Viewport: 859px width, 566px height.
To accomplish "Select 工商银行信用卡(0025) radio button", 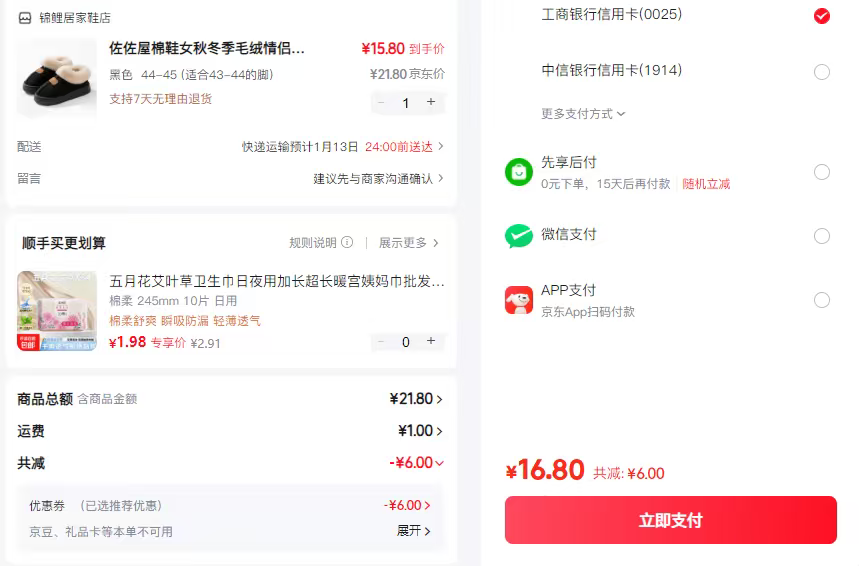I will pos(822,16).
